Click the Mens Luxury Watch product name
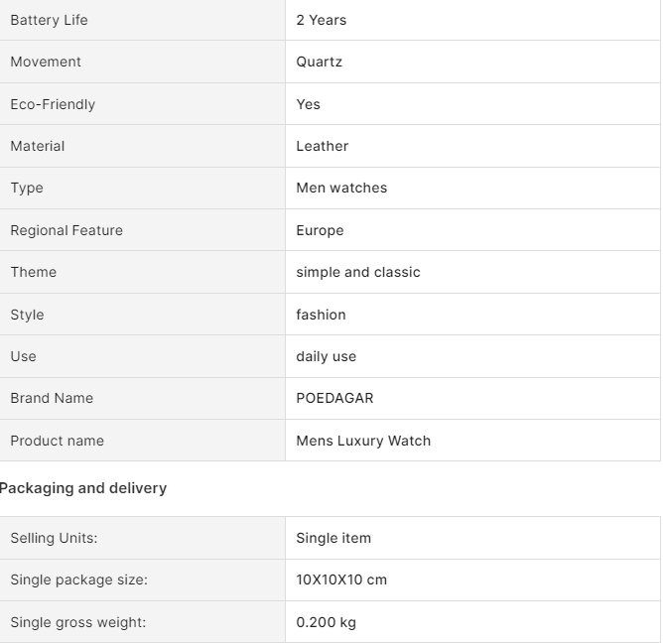663x644 pixels. pyautogui.click(x=363, y=441)
